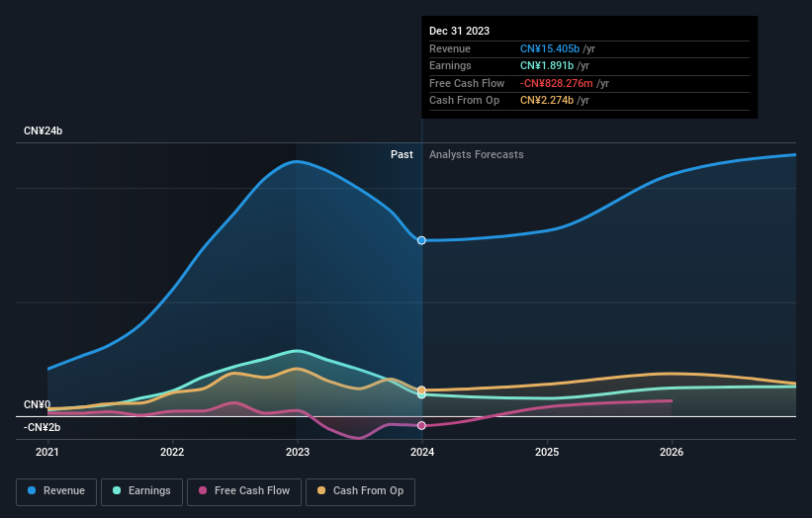Image resolution: width=812 pixels, height=518 pixels.
Task: Select the Cash From Op marker at 2024
Action: (x=421, y=389)
